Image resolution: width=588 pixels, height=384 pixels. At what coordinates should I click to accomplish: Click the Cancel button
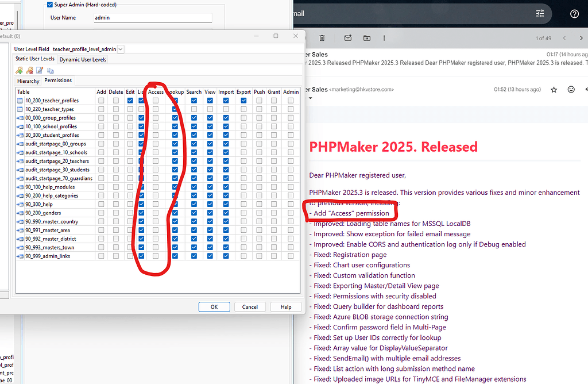(250, 306)
